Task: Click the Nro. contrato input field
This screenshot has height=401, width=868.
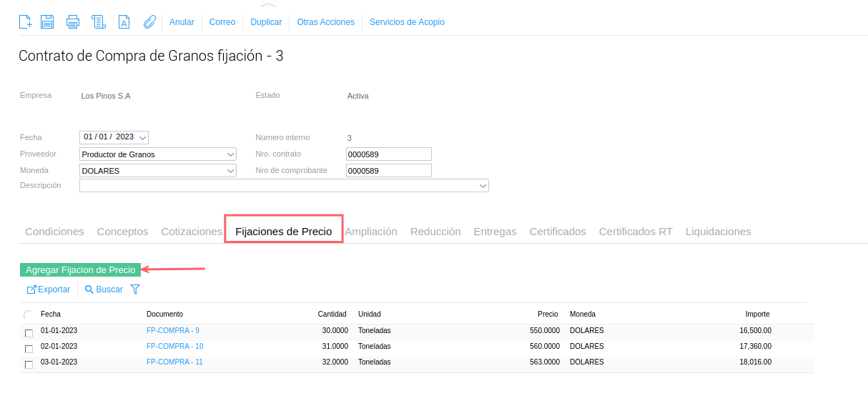Action: (388, 154)
